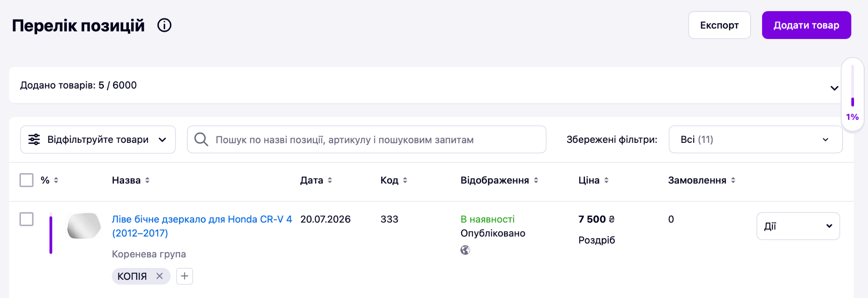Sort by the Замовлення column header
The height and width of the screenshot is (298, 868).
pyautogui.click(x=701, y=180)
